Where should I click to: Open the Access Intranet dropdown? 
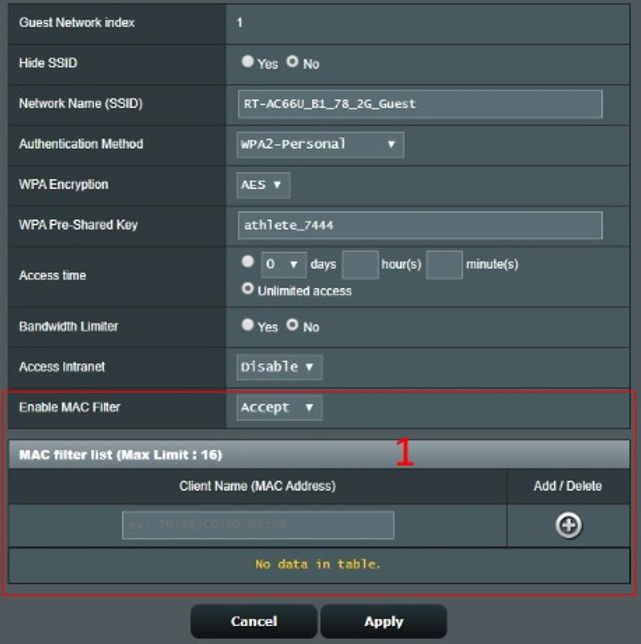click(279, 367)
